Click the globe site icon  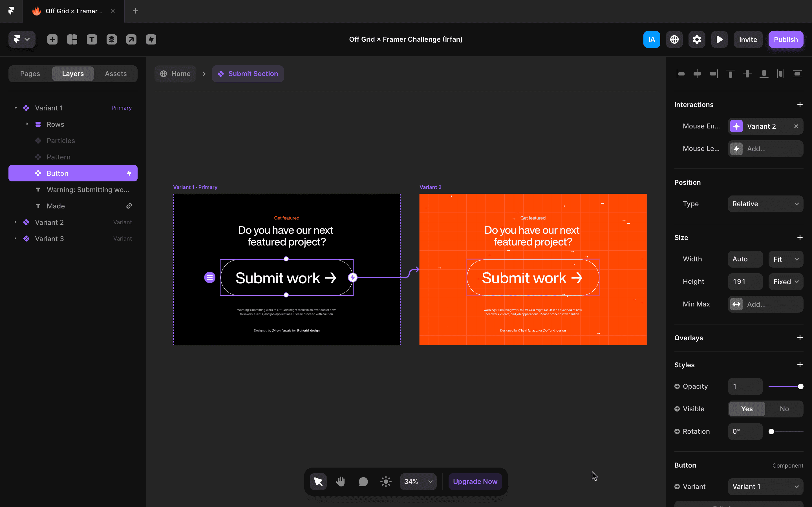tap(674, 39)
